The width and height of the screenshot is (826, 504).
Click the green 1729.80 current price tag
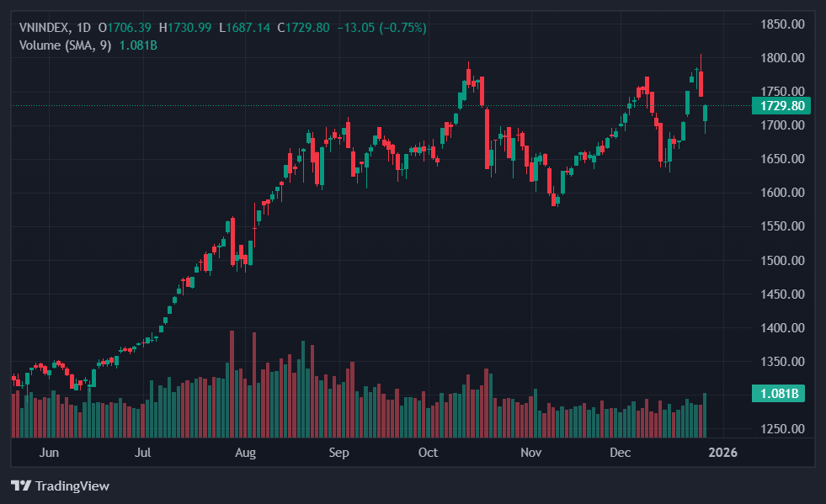pos(782,106)
